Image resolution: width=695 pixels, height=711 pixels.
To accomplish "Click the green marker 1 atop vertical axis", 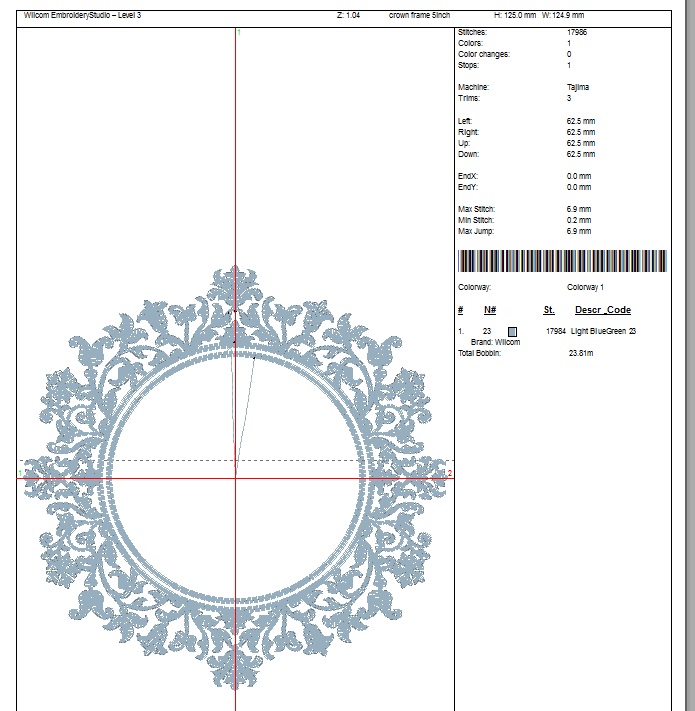I will tap(239, 33).
